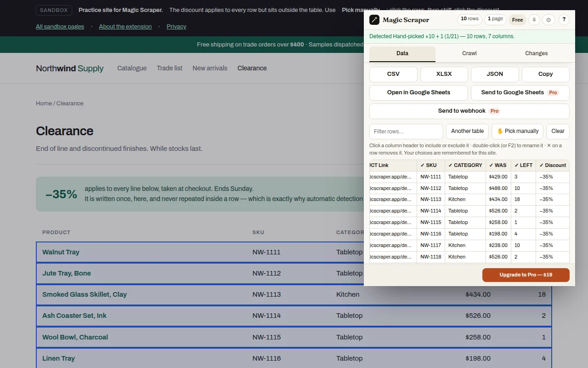Click Send to Google Sheets Pro button
588x368 pixels.
[x=520, y=92]
